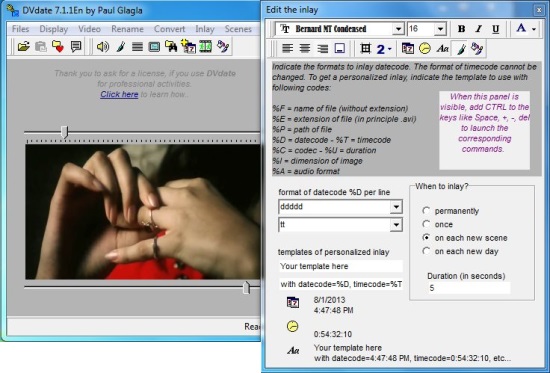Select the once radio option

[x=426, y=224]
